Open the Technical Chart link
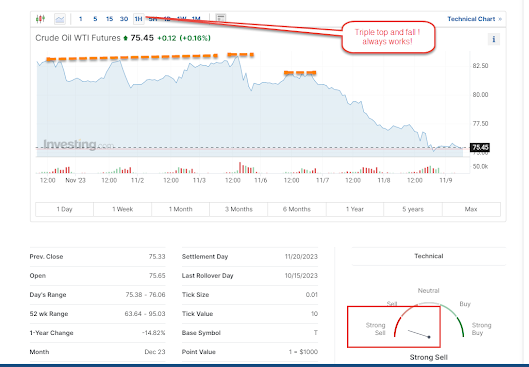The height and width of the screenshot is (367, 529). coord(474,19)
